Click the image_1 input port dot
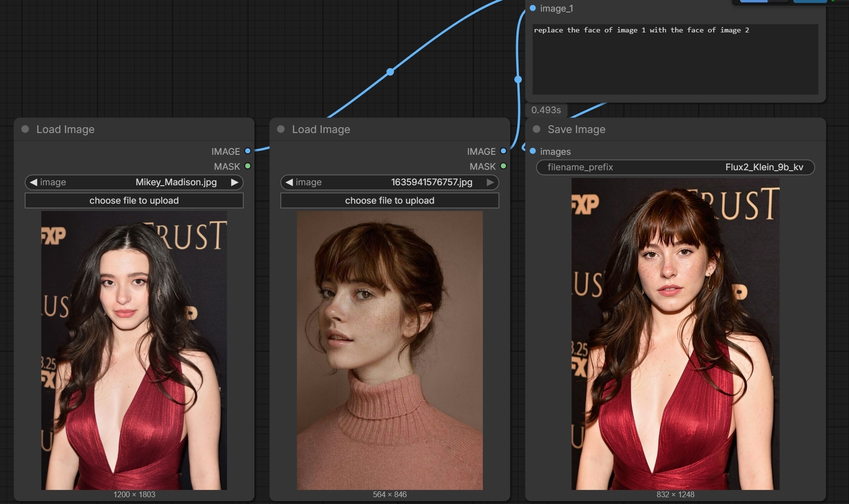This screenshot has height=504, width=849. 533,8
